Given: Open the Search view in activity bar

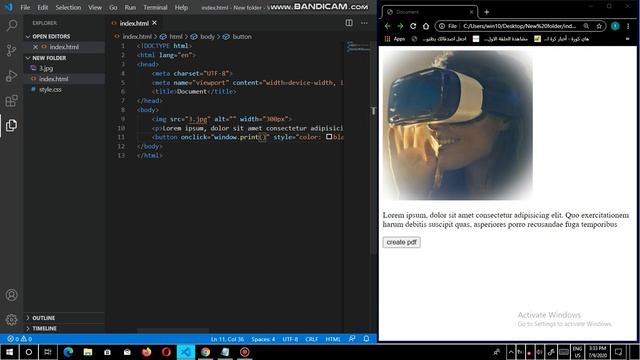Looking at the screenshot, I should (11, 26).
